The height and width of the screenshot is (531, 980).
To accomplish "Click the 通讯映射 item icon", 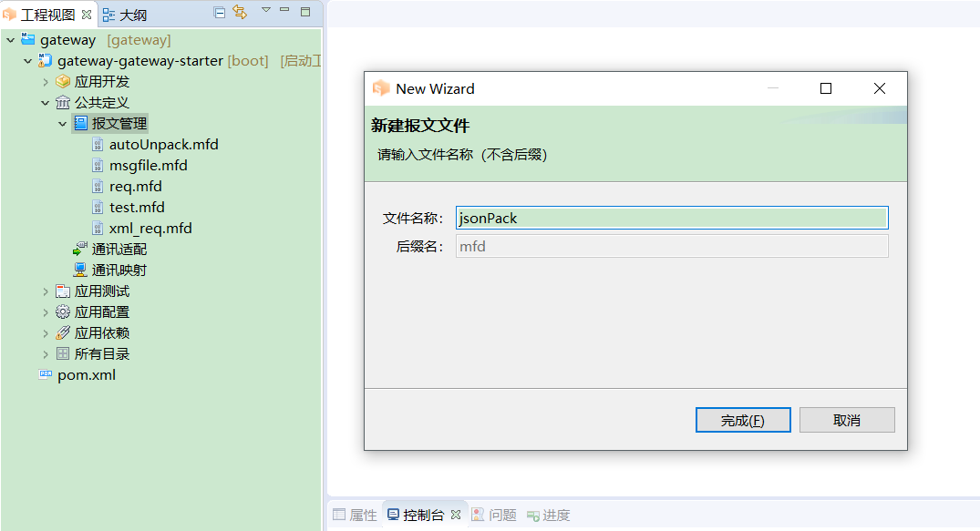I will (x=80, y=270).
